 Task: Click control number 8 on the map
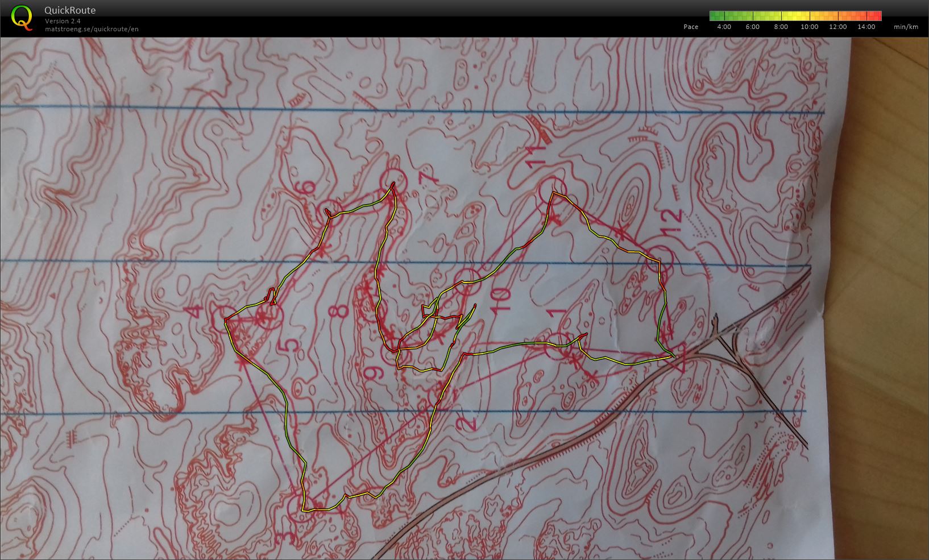click(339, 311)
